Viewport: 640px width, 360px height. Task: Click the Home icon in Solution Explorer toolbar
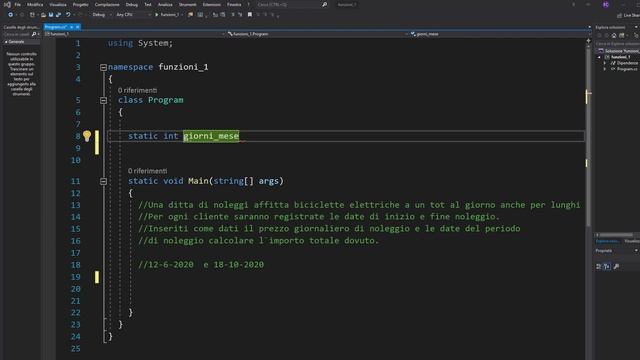tap(613, 36)
